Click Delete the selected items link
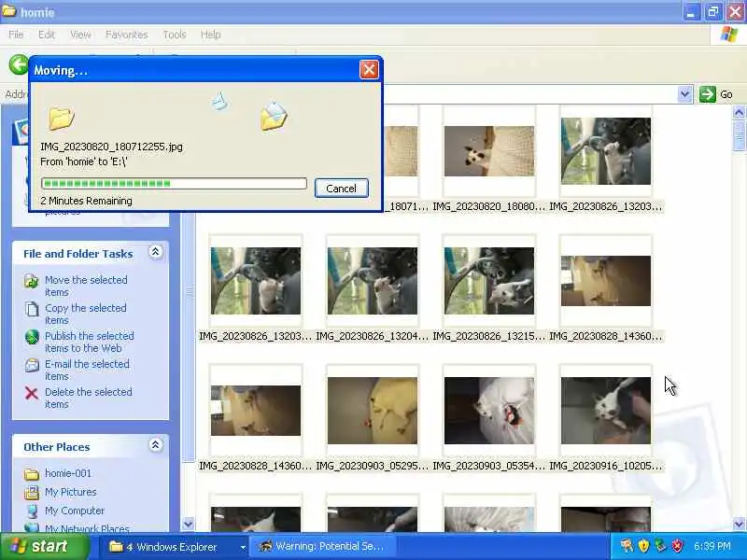This screenshot has width=747, height=560. point(89,398)
